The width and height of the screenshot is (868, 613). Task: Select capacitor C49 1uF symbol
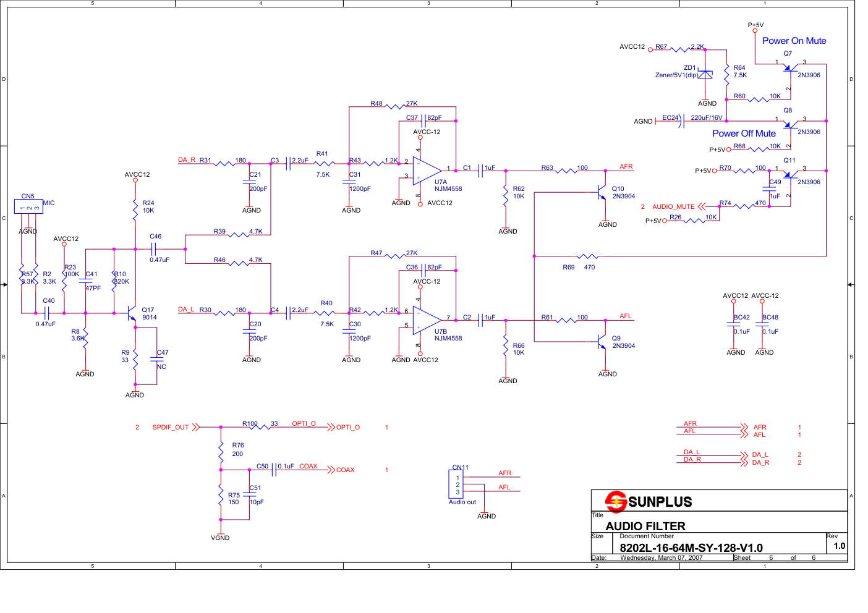point(769,188)
